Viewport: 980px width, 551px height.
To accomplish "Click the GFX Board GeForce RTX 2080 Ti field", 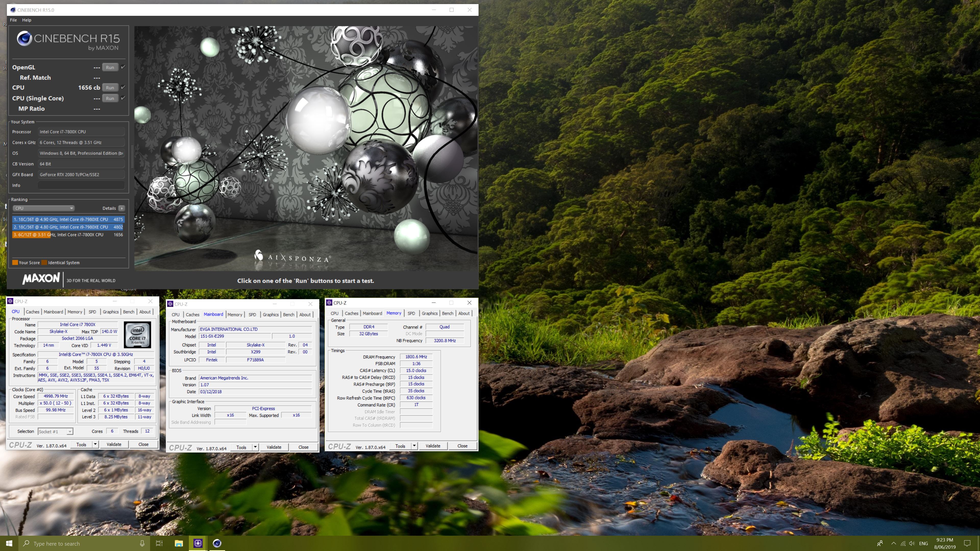I will [x=81, y=174].
